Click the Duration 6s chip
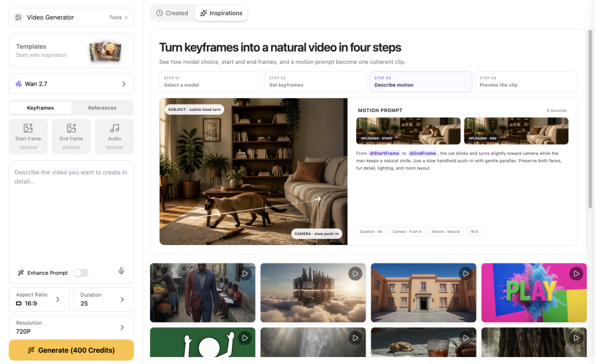The image size is (595, 364). [371, 231]
